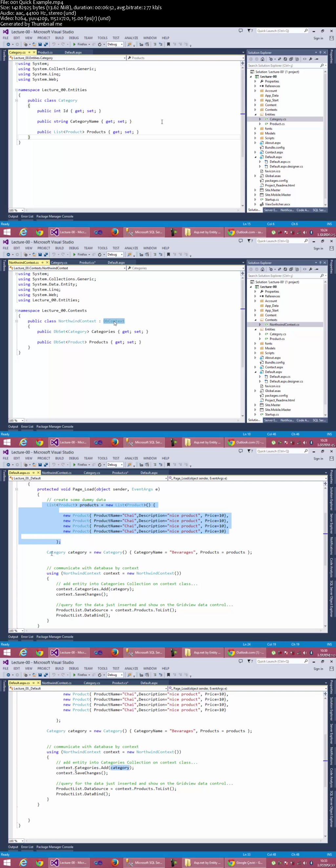This screenshot has height=868, width=336.
Task: Click Quick Launch magnifier icon in 10:28 frame
Action: point(306,241)
